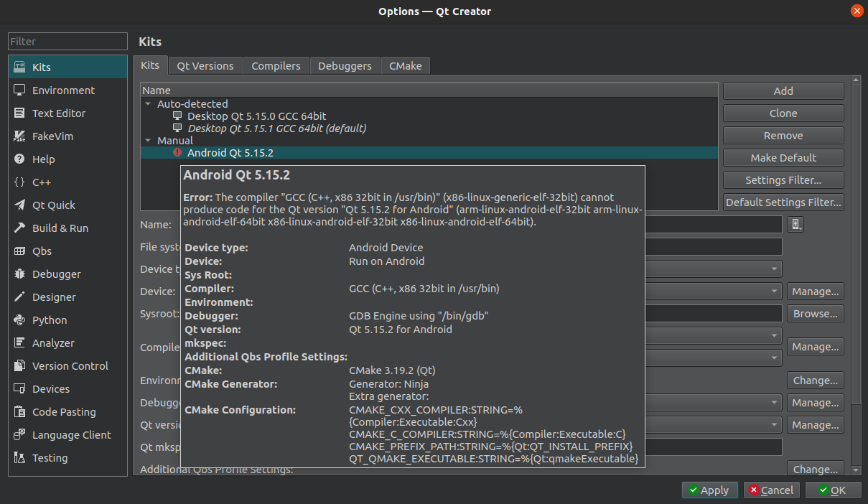
Task: Open the Python category icon
Action: 20,319
